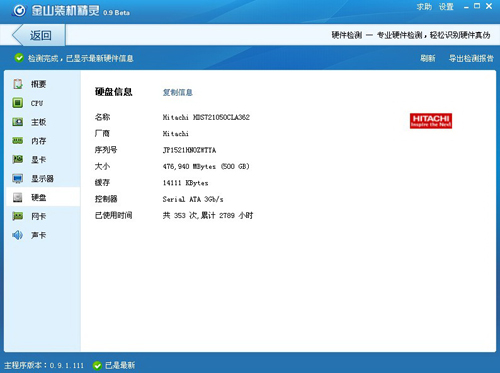
Task: Click the 控制器 label
Action: point(106,199)
